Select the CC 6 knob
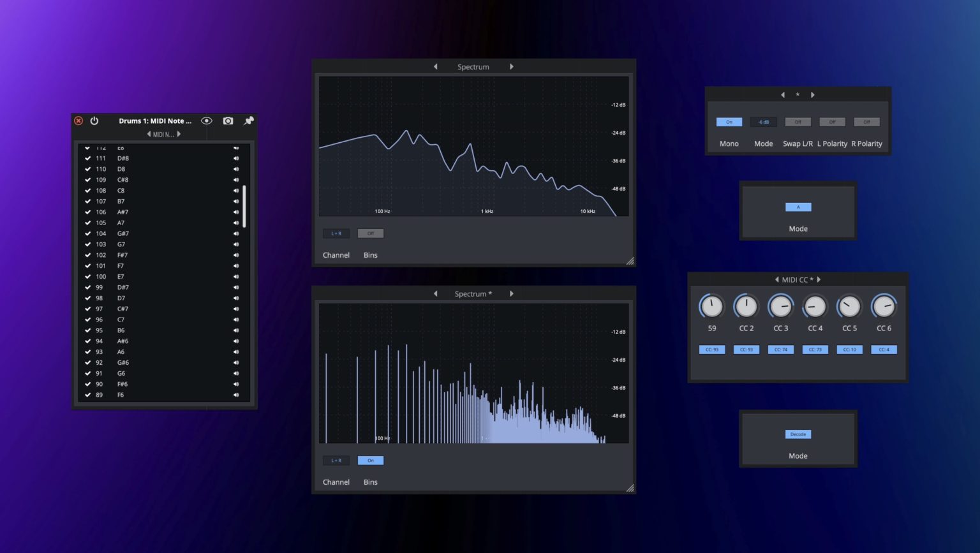This screenshot has height=553, width=980. [884, 308]
